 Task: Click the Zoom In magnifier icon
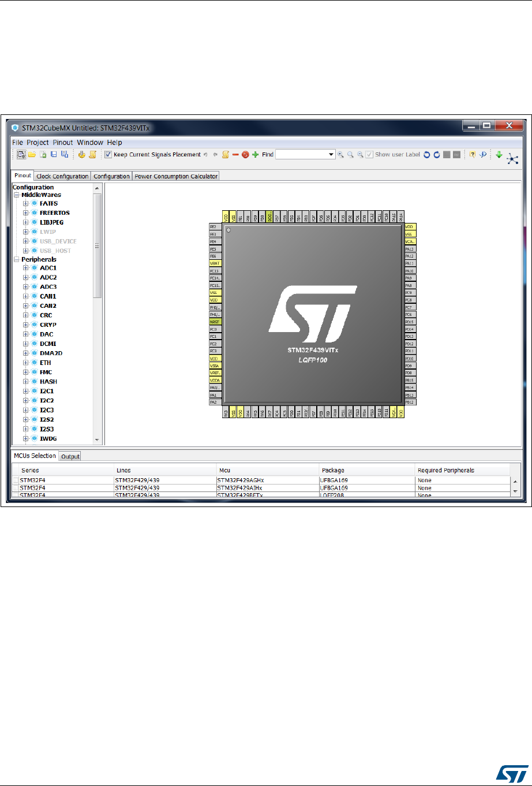[340, 154]
